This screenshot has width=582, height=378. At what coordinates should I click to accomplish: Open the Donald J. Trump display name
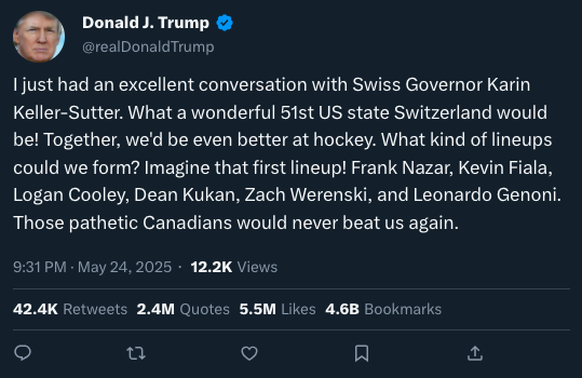coord(146,23)
